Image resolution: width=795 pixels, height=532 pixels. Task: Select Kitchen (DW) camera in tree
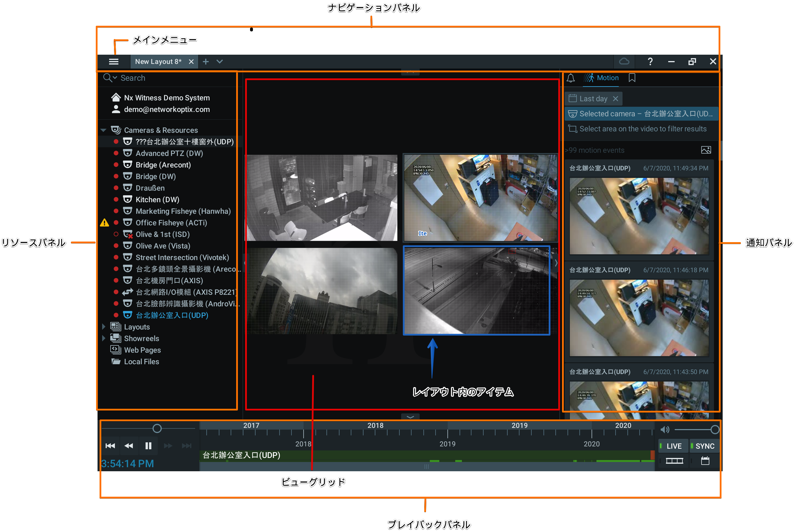pos(157,200)
